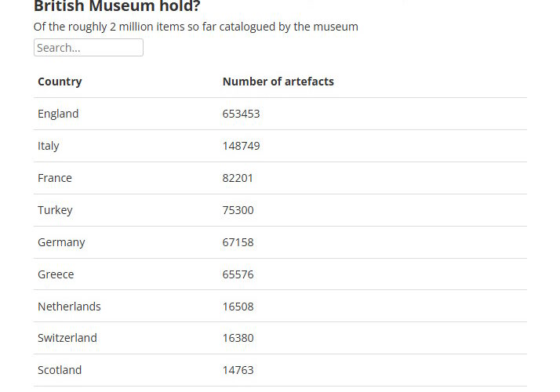Click the Netherlands row name
The width and height of the screenshot is (560, 392).
tap(69, 307)
